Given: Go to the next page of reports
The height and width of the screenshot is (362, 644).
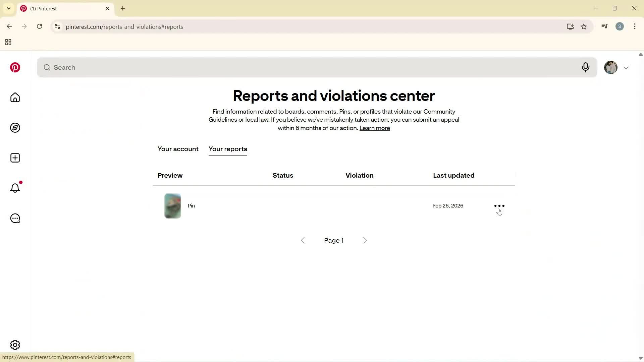Looking at the screenshot, I should point(365,240).
